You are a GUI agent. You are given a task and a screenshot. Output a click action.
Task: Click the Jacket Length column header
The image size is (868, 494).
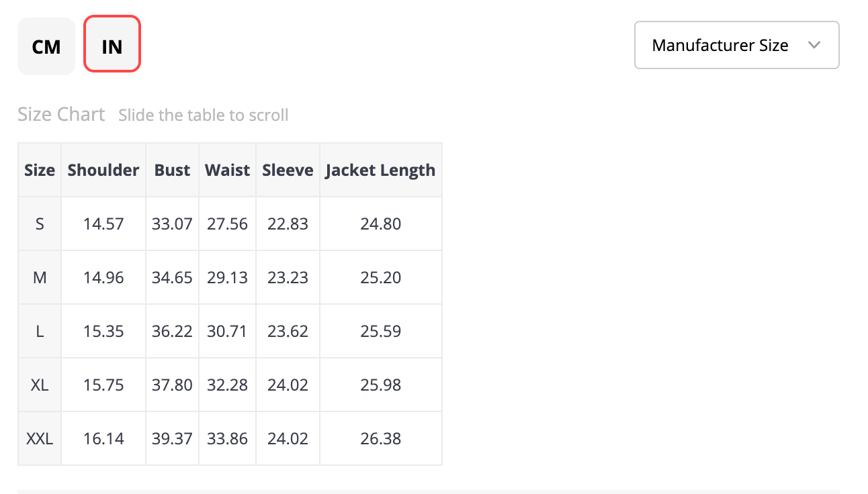tap(381, 170)
